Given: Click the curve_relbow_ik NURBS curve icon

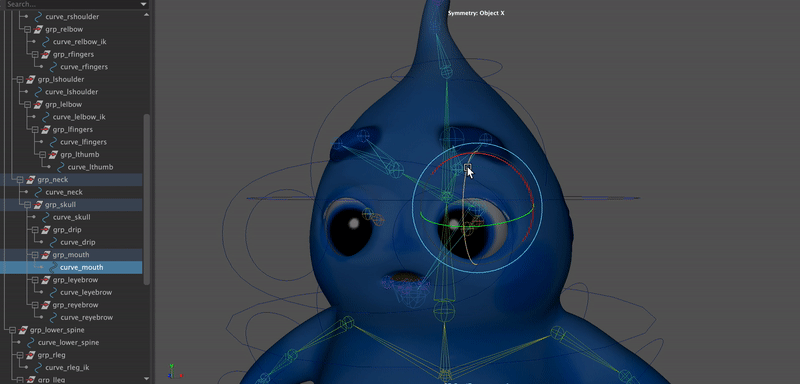Looking at the screenshot, I should click(x=46, y=41).
